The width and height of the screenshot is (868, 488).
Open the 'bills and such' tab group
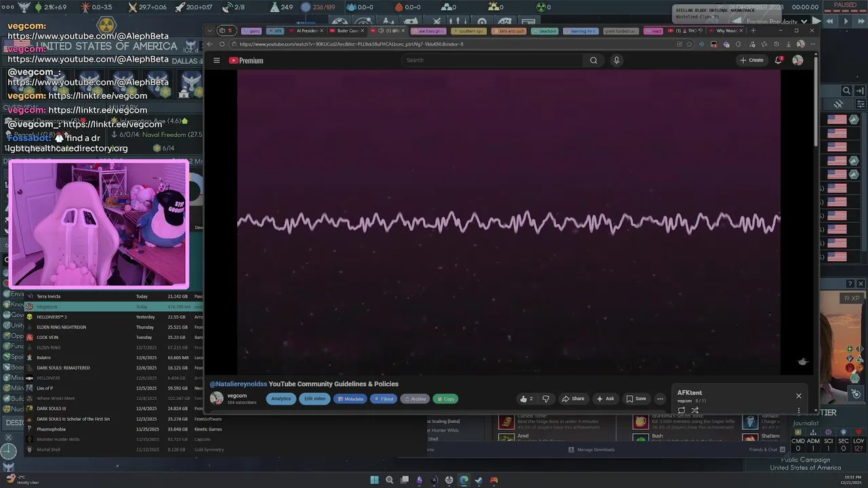509,30
